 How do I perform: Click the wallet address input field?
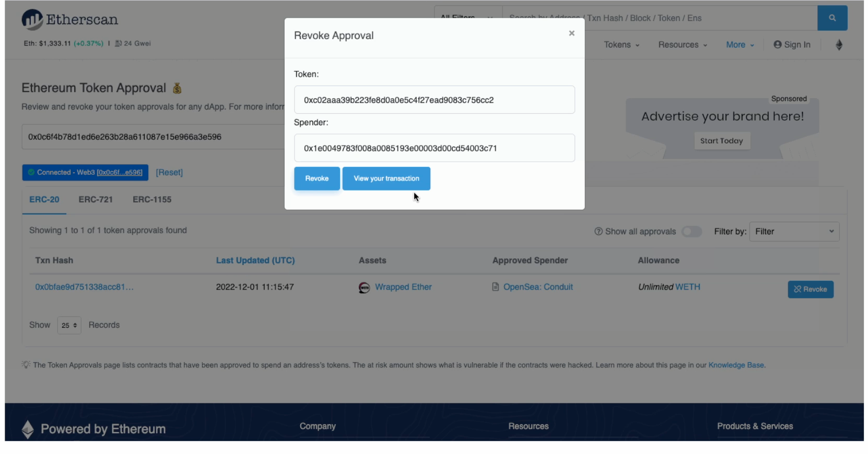(153, 137)
